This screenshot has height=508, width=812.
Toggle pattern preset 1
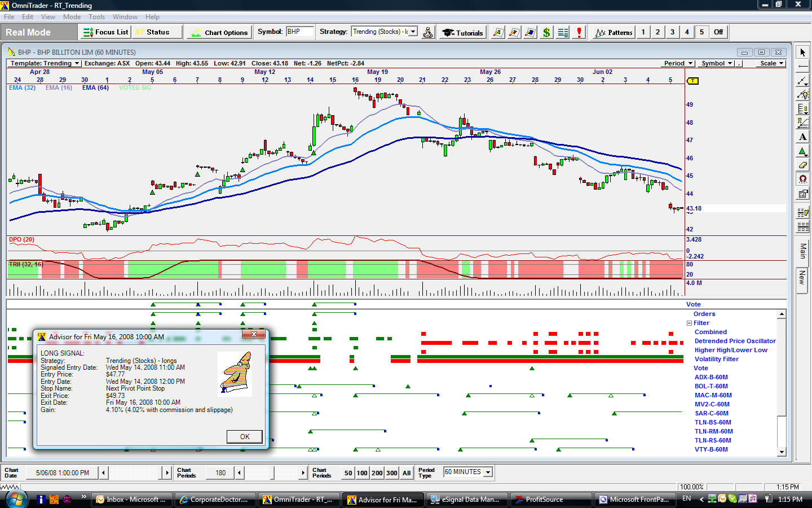pos(643,32)
